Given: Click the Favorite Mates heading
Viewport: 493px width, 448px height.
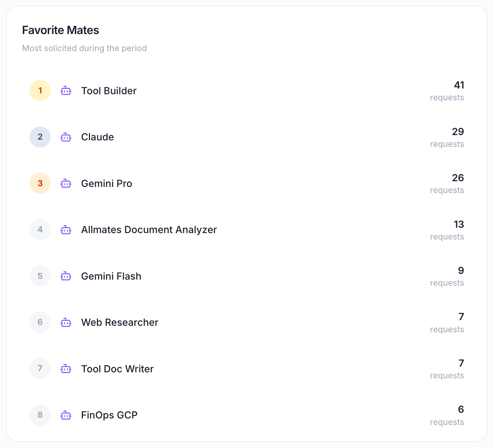Looking at the screenshot, I should point(61,30).
